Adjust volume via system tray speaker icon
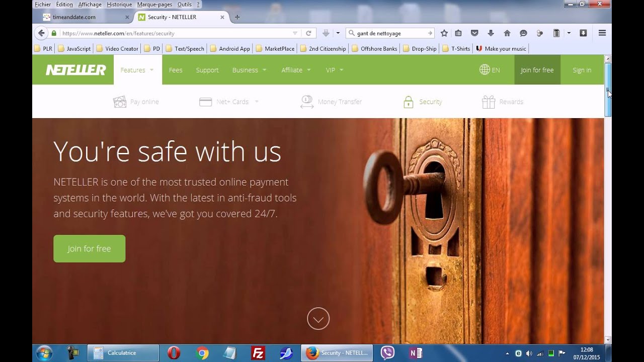The width and height of the screenshot is (644, 362). point(529,353)
